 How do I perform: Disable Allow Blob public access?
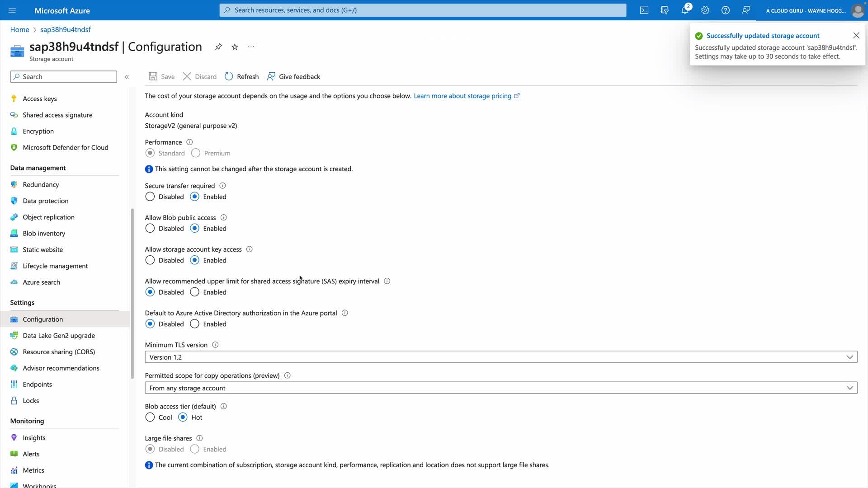pos(150,229)
